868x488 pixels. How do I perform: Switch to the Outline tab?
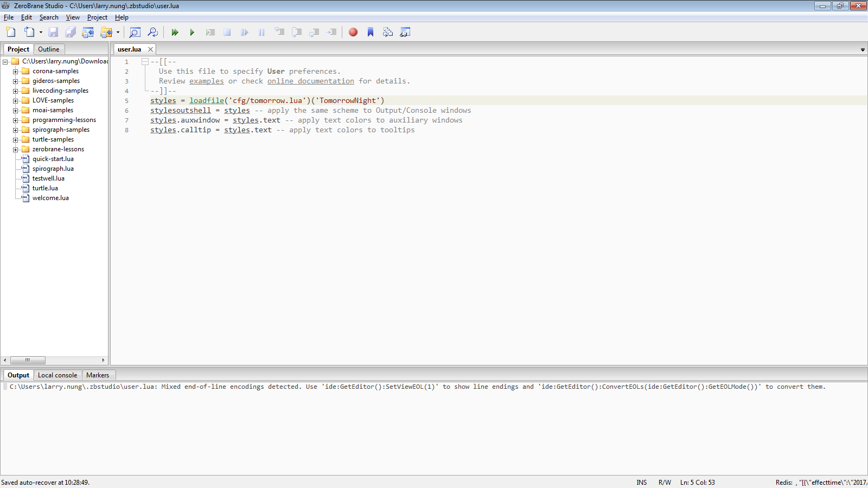pyautogui.click(x=49, y=49)
